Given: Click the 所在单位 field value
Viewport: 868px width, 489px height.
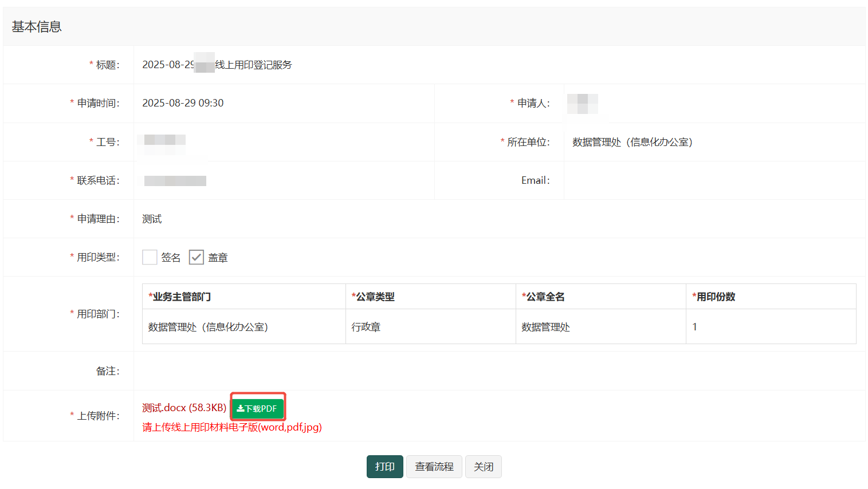Looking at the screenshot, I should point(632,142).
